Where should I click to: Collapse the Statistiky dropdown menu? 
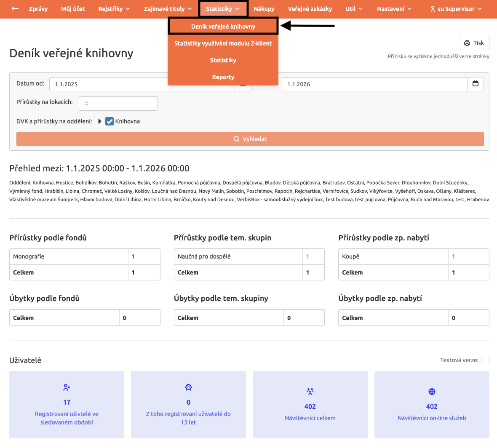click(x=222, y=9)
